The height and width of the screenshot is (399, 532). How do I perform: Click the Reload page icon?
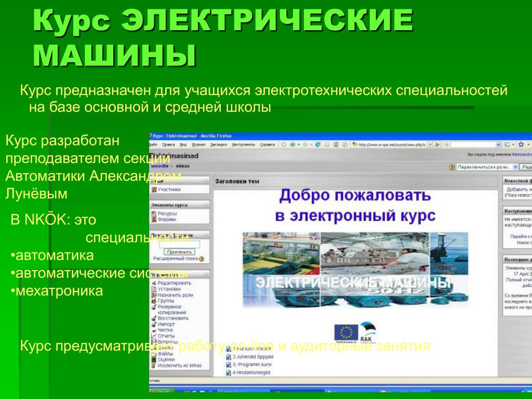click(x=318, y=145)
